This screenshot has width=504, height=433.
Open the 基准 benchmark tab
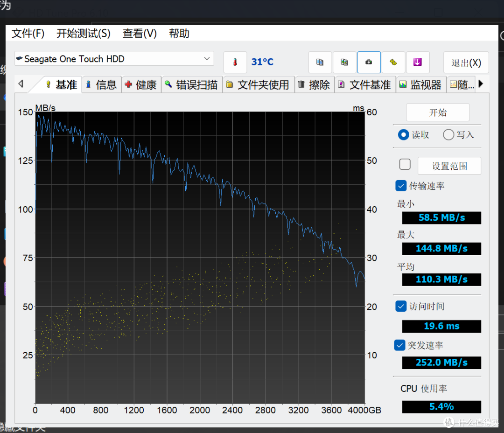click(61, 84)
